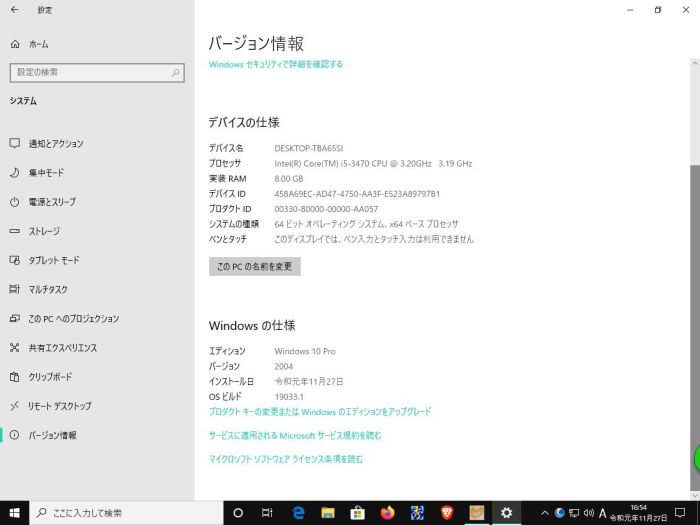This screenshot has height=525, width=700.
Task: Select バージョン情報 in the sidebar
Action: click(x=52, y=435)
